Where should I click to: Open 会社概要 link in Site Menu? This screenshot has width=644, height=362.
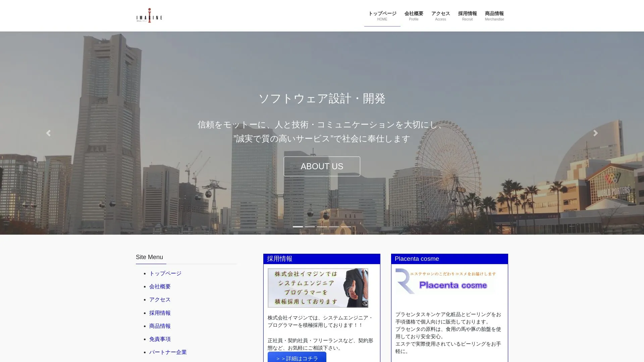coord(160,287)
